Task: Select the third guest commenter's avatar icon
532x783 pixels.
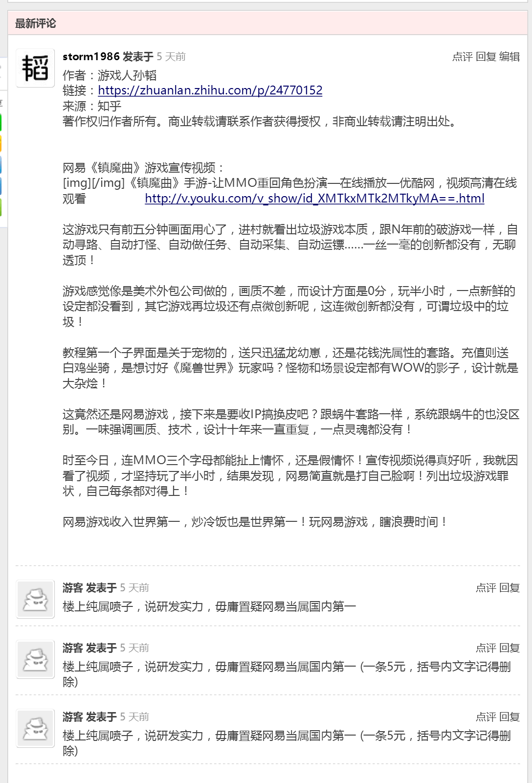Action: (x=35, y=728)
